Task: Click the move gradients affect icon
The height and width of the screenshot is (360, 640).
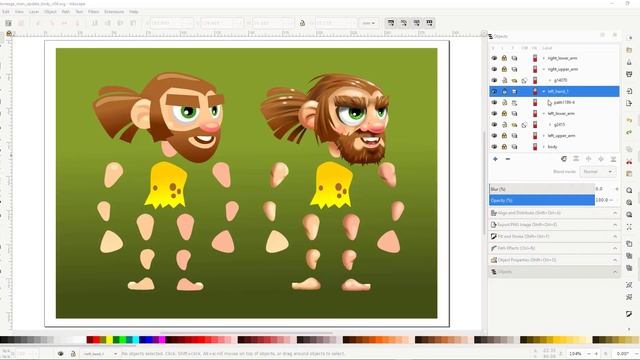Action: (416, 23)
